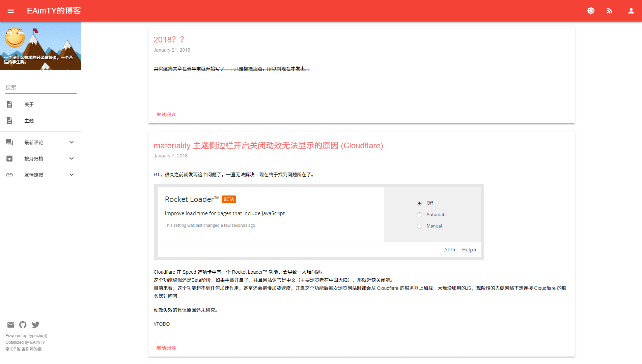
Task: Expand the 按月归档 chevron
Action: [x=72, y=158]
